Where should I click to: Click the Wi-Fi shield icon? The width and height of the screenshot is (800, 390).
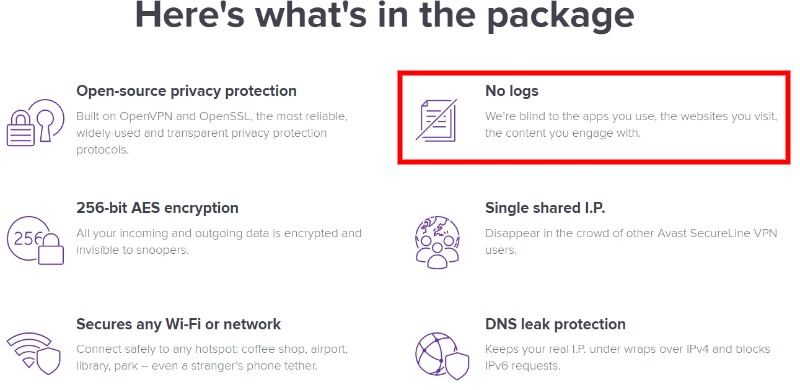pos(34,354)
